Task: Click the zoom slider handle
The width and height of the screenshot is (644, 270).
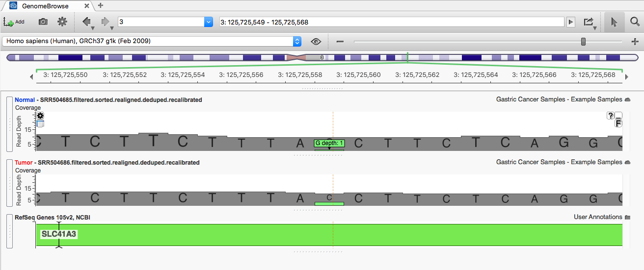Action: (583, 42)
